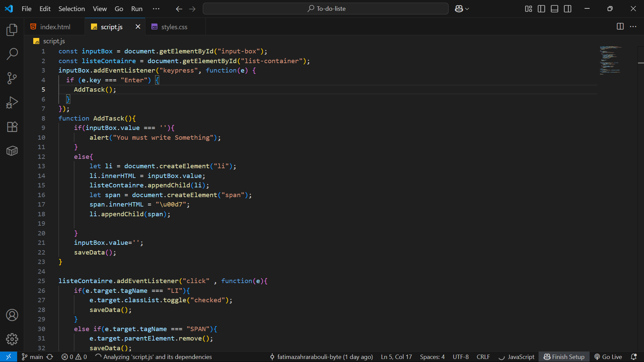Open the notifications bell
Screen dimensions: 644x362
click(x=634, y=357)
